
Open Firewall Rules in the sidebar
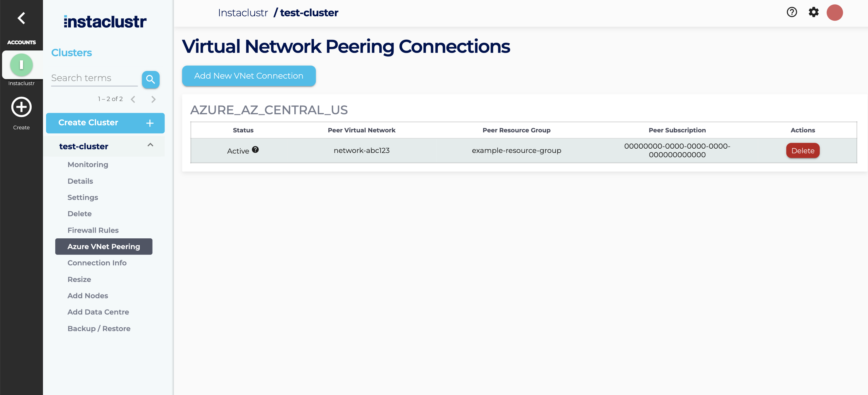click(x=93, y=230)
